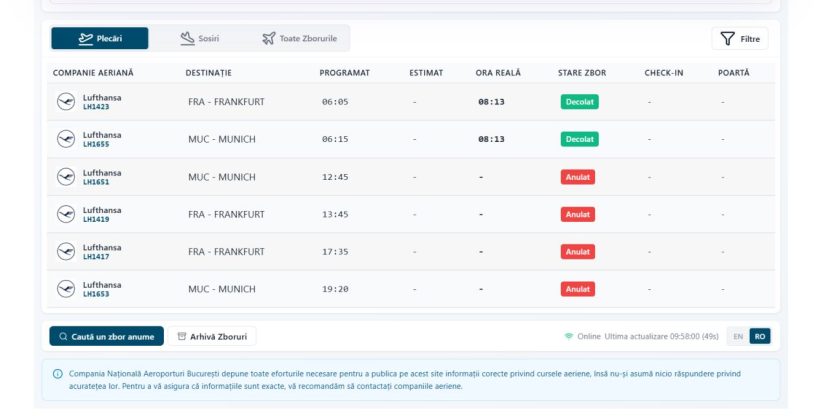Viewport: 826px width, 420px height.
Task: Click the Decolat status badge for LH1423
Action: click(579, 102)
